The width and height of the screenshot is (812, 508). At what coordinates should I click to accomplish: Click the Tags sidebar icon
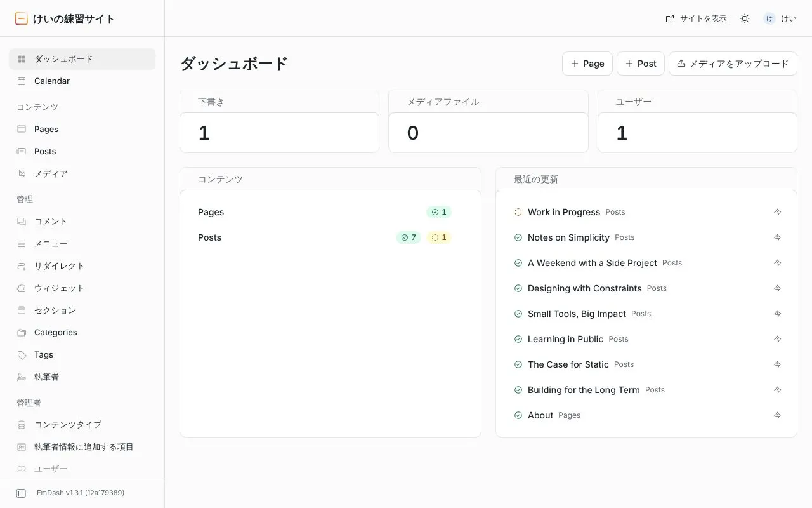pos(22,355)
